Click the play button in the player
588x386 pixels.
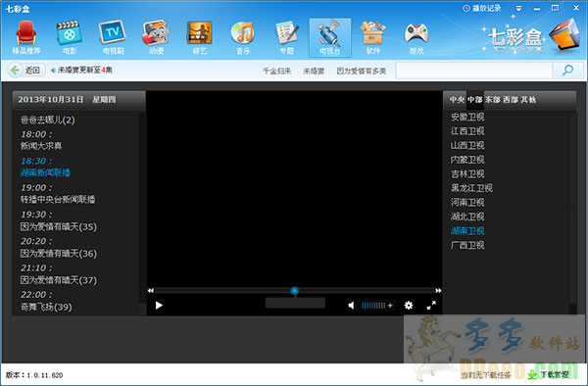click(159, 306)
